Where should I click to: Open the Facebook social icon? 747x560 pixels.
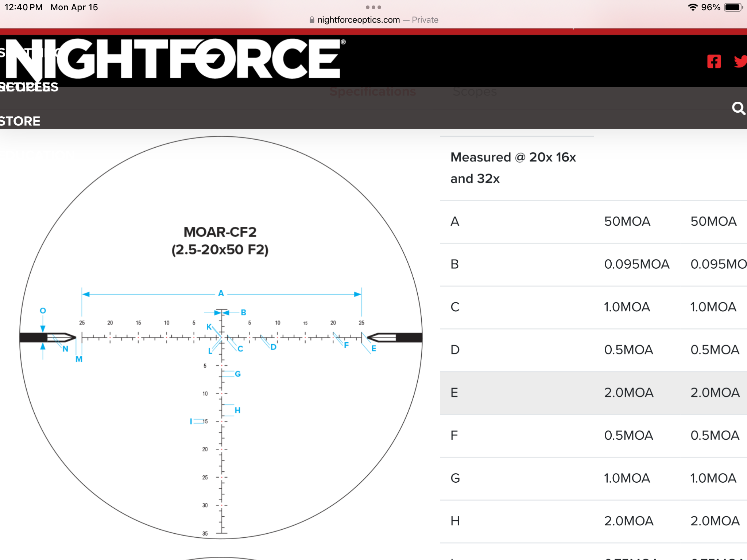(x=714, y=61)
